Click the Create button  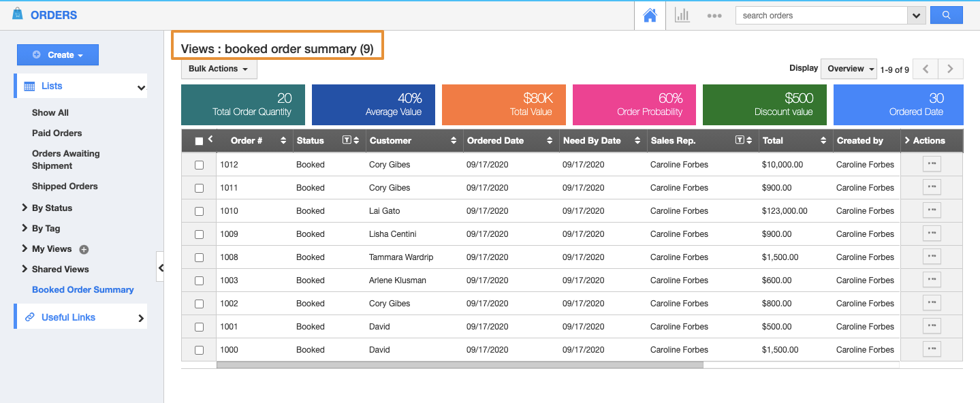[x=58, y=55]
